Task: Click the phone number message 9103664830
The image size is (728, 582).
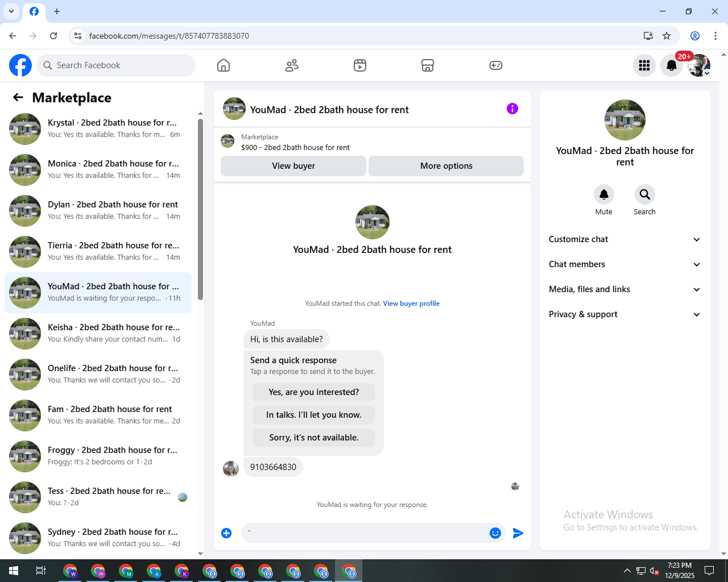Action: point(273,467)
